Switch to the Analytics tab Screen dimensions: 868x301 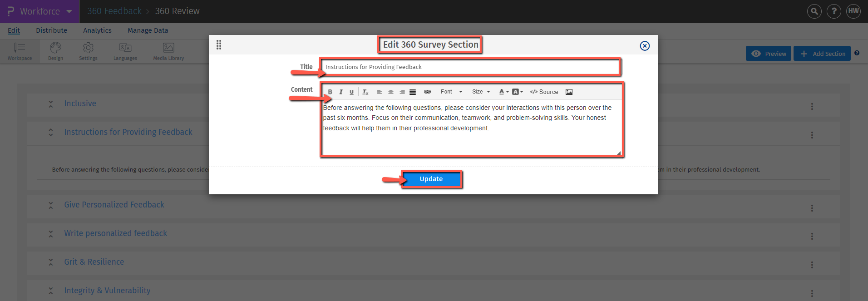[97, 30]
